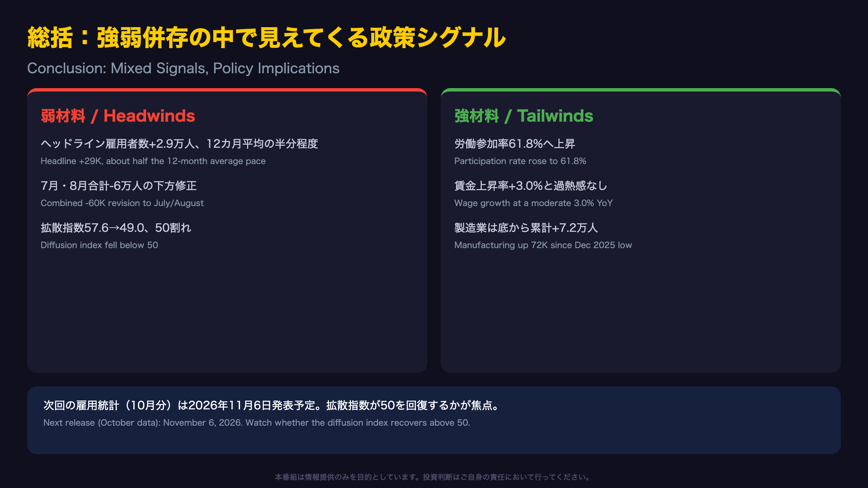Screen dimensions: 868x488
Task: Click the line '賃金上昇率+3.0%と過熱感なし'
Action: coord(531,186)
